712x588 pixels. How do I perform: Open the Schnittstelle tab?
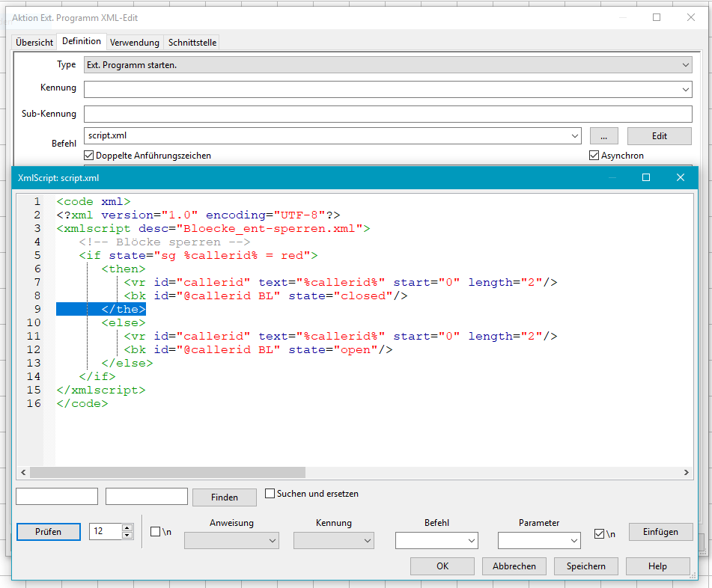(192, 43)
